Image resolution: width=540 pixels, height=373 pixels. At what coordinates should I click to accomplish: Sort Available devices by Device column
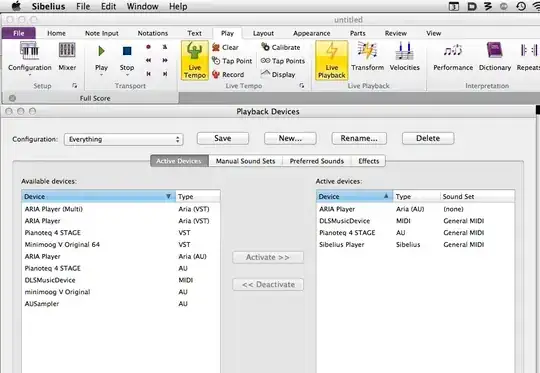(98, 197)
